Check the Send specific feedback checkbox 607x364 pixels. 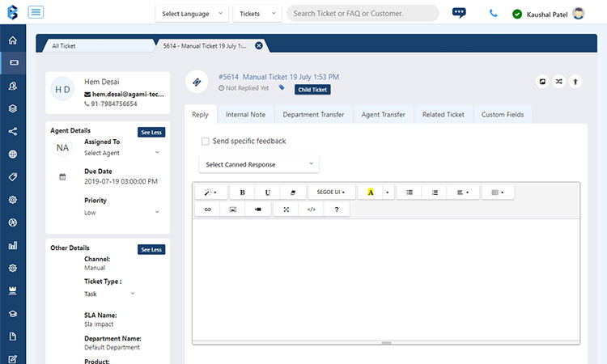pyautogui.click(x=206, y=142)
